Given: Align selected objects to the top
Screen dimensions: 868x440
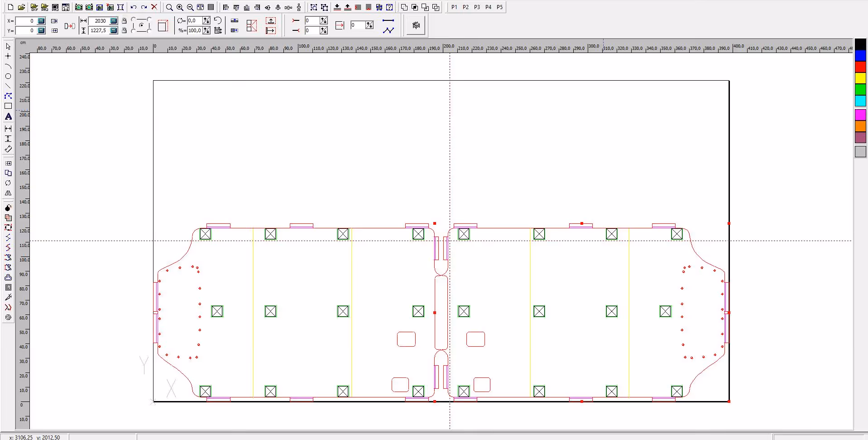Looking at the screenshot, I should pyautogui.click(x=236, y=7).
